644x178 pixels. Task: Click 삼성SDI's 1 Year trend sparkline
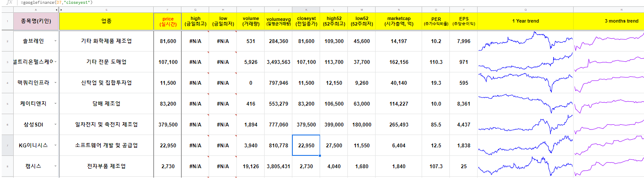tap(525, 125)
